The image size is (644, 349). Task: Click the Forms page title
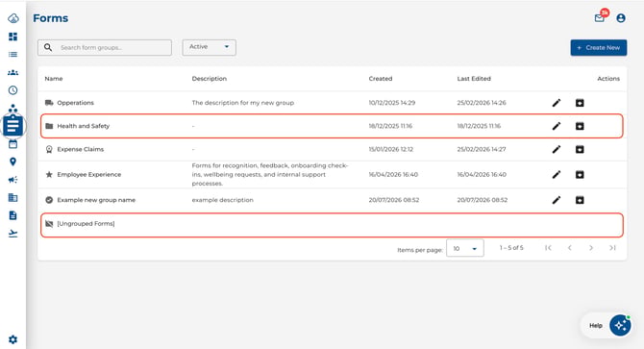51,18
